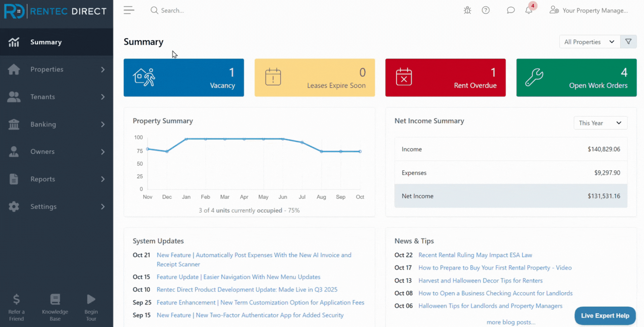Expand the Banking menu chevron

click(103, 124)
